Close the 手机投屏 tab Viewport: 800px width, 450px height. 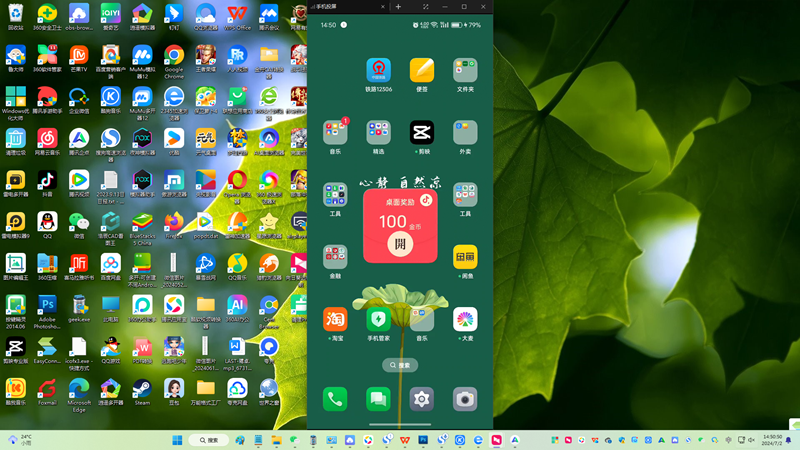coord(383,7)
